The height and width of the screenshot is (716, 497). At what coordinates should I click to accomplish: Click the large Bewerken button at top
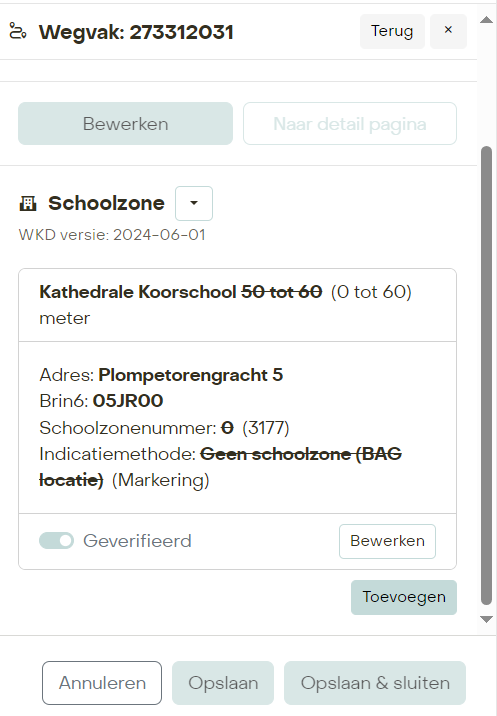[126, 123]
